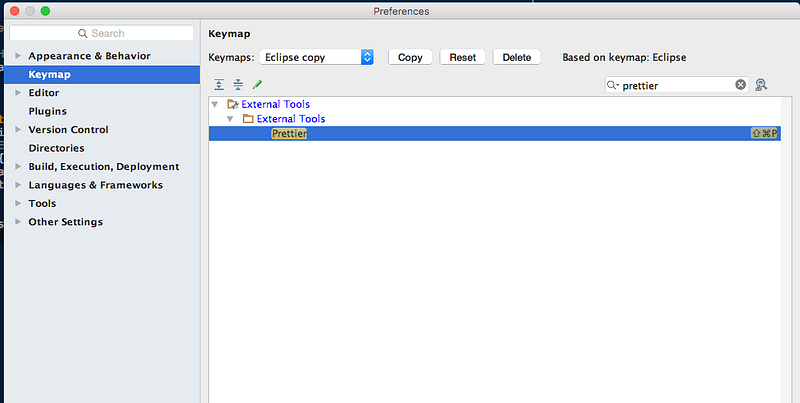Viewport: 800px width, 403px height.
Task: Click the Expand All icon in Keymap toolbar
Action: tap(219, 85)
